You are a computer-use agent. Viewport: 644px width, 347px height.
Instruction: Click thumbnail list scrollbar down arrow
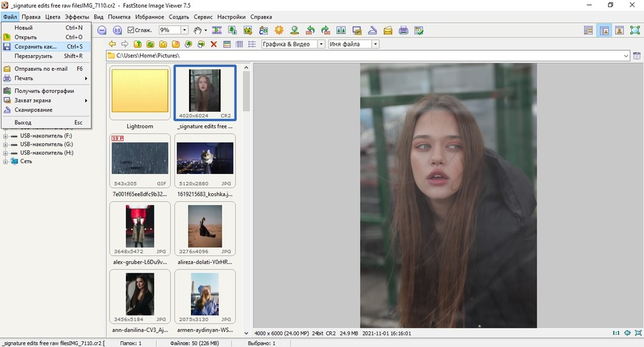pyautogui.click(x=246, y=333)
